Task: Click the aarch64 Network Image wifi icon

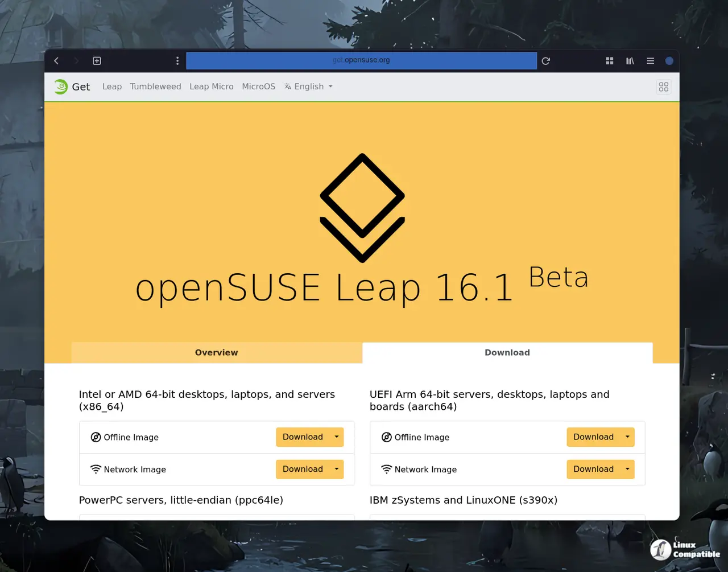Action: [386, 470]
